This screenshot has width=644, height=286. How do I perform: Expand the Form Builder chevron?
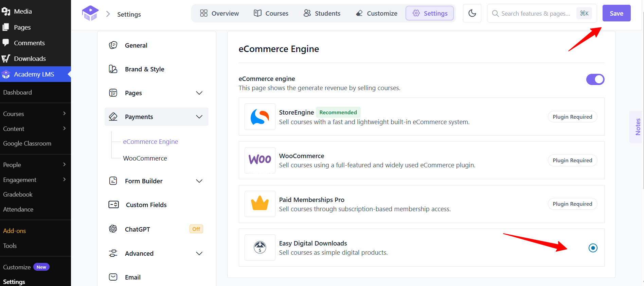pos(199,181)
